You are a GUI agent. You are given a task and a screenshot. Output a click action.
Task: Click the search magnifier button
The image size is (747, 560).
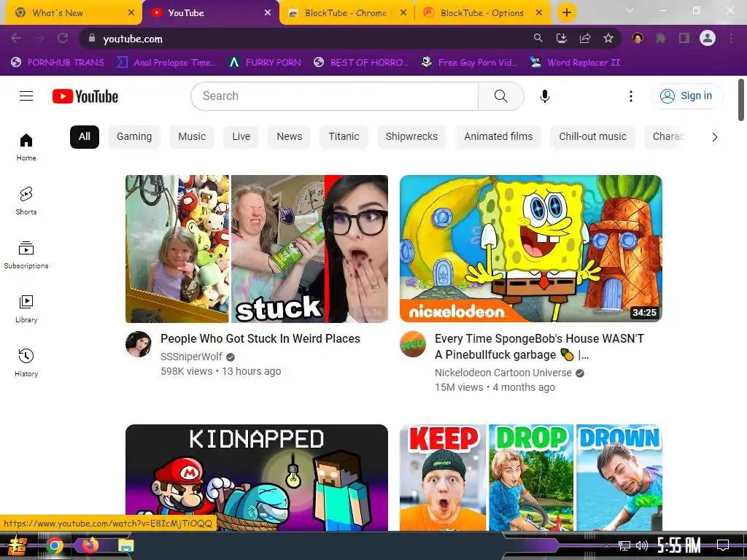(x=501, y=96)
